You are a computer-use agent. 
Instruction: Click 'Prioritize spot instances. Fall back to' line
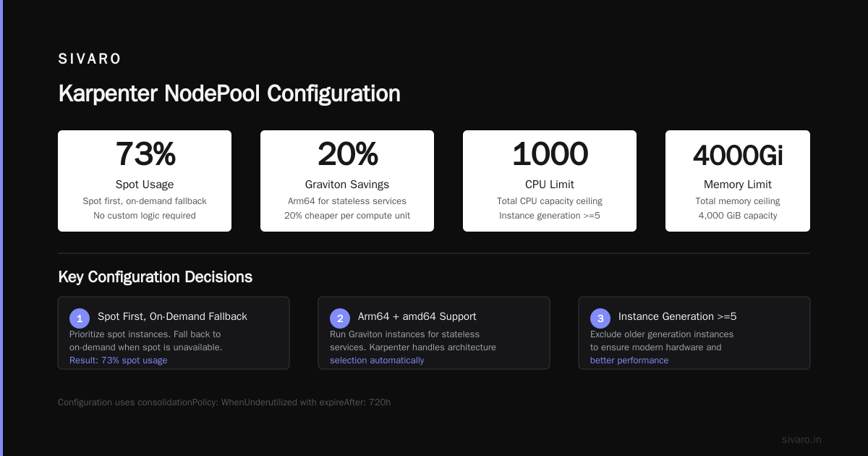[145, 334]
